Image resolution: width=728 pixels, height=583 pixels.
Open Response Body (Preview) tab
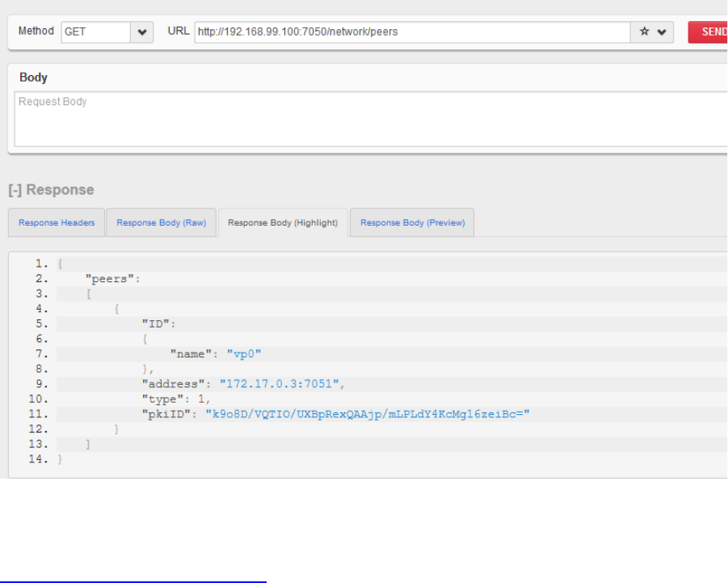(412, 222)
